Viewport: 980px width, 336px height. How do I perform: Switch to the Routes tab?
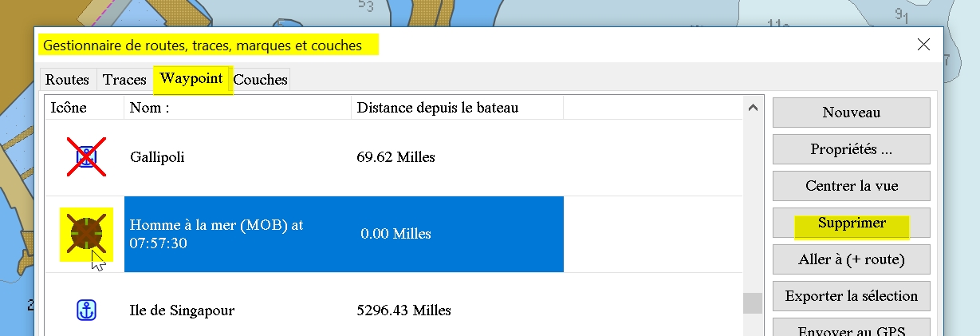tap(67, 80)
